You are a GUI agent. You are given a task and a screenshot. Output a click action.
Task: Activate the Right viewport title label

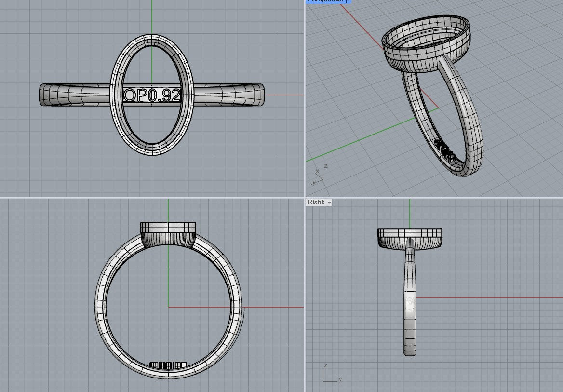point(316,202)
